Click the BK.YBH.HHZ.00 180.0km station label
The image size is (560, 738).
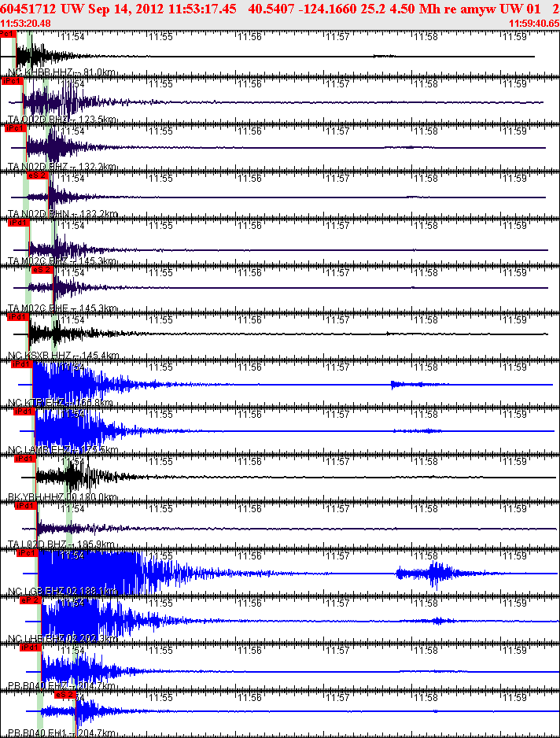pyautogui.click(x=63, y=496)
